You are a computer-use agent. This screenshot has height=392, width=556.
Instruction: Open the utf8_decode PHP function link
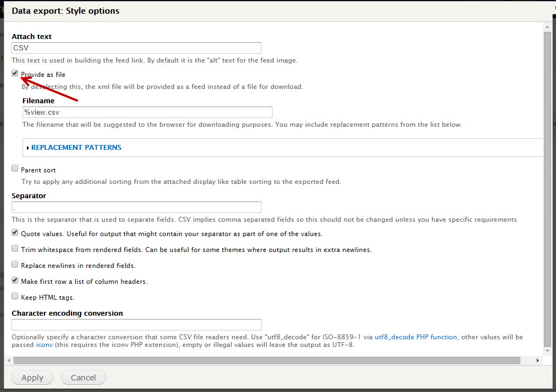(x=416, y=337)
